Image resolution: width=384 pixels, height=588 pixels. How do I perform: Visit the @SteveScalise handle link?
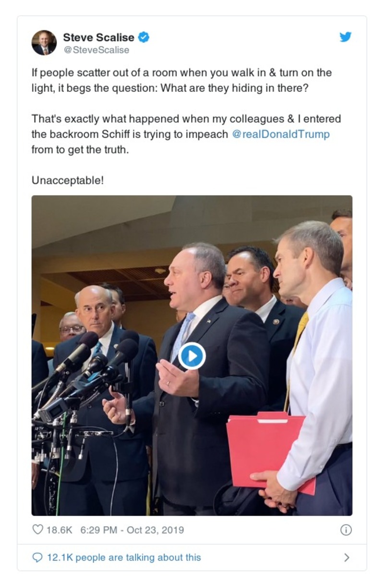(x=96, y=50)
